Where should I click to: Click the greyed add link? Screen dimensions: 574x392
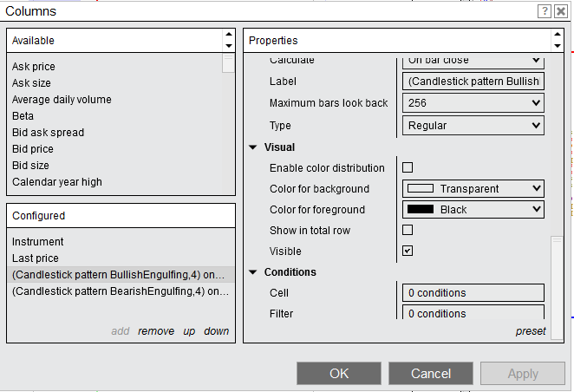click(121, 331)
